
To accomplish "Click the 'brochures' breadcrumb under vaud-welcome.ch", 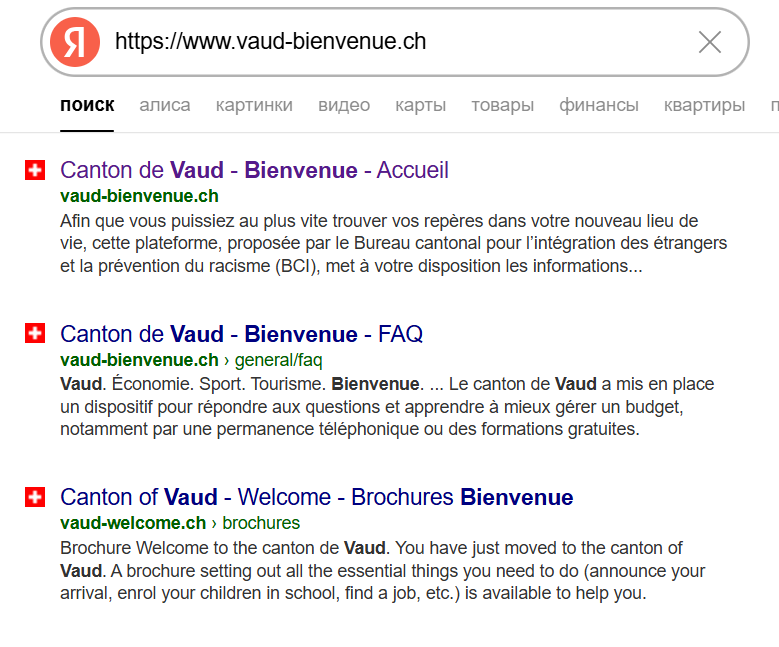I will (261, 523).
